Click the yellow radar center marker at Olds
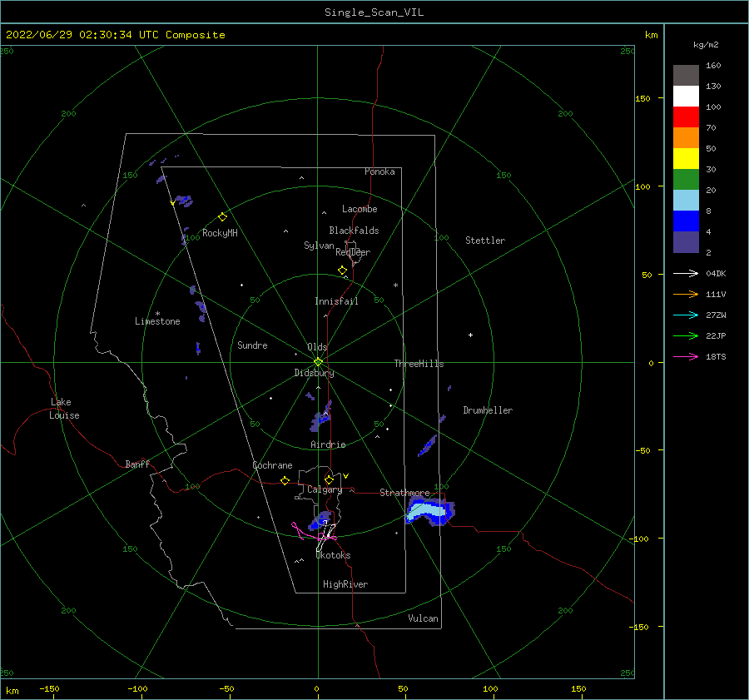The height and width of the screenshot is (700, 749). pos(318,362)
